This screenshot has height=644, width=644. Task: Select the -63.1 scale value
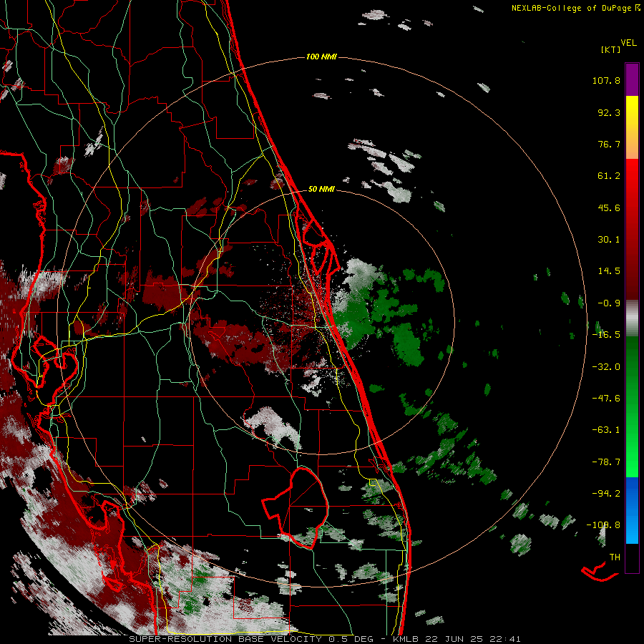point(606,430)
